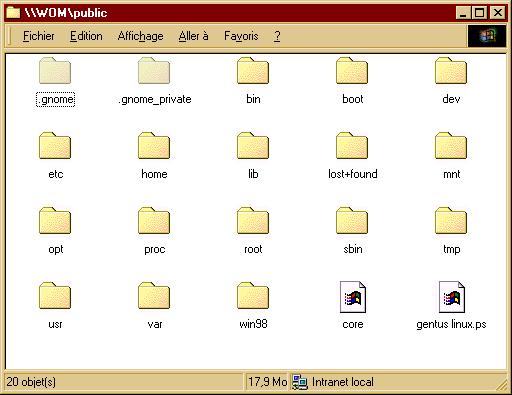This screenshot has width=512, height=395.
Task: Select the bin folder icon
Action: coord(253,70)
